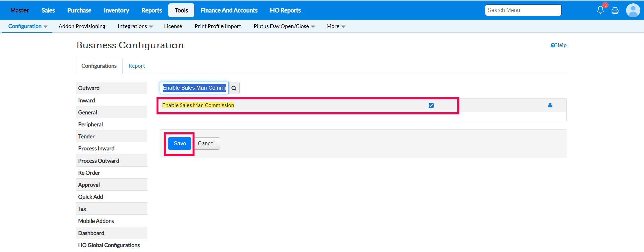Expand the More dropdown menu

point(336,26)
